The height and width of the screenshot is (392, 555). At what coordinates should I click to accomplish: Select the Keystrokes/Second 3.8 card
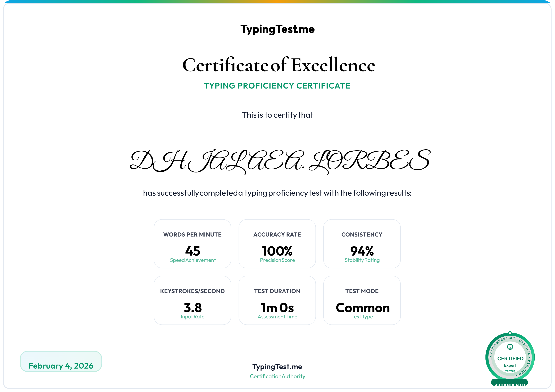[192, 300]
